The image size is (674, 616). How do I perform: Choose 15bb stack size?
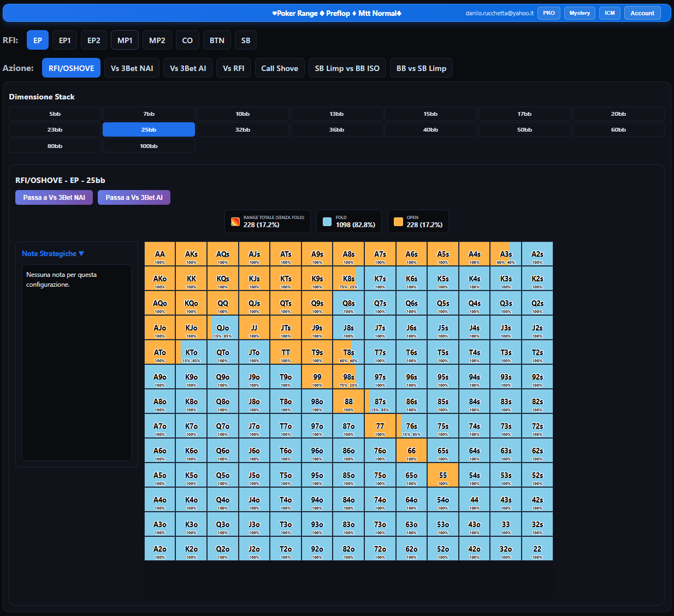(431, 114)
